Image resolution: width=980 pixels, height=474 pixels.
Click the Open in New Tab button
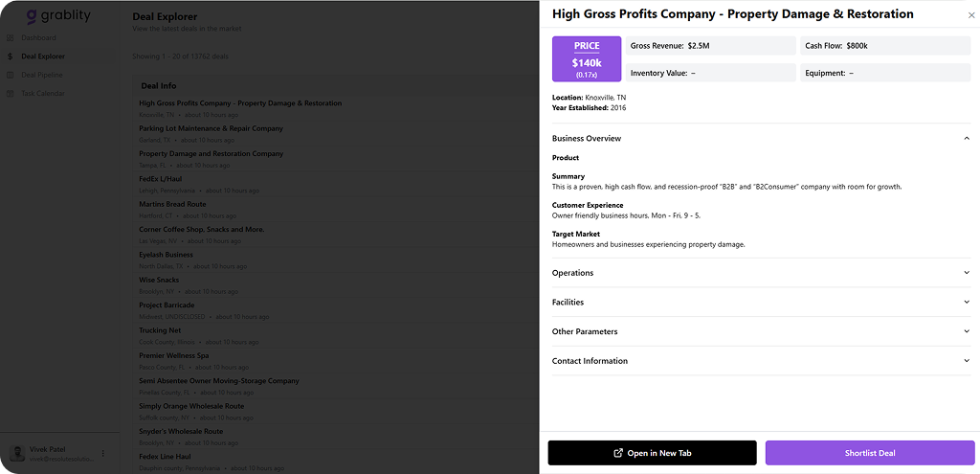(x=652, y=453)
